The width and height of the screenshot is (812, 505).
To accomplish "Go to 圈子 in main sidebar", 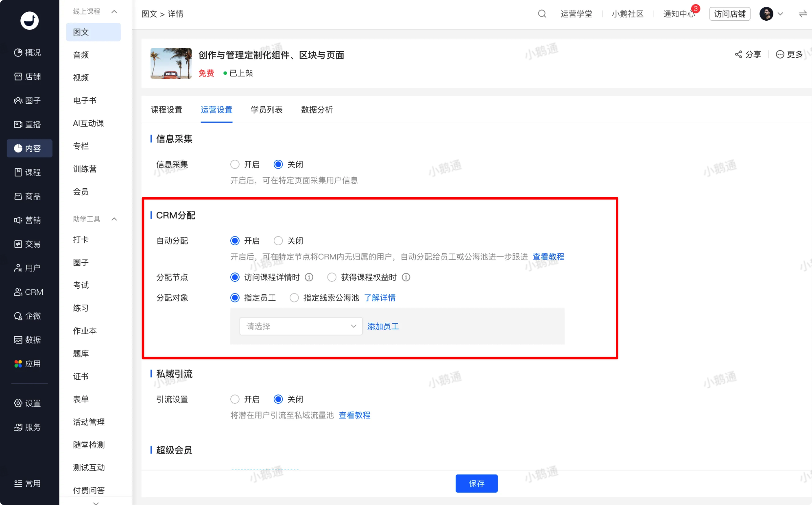I will (28, 100).
